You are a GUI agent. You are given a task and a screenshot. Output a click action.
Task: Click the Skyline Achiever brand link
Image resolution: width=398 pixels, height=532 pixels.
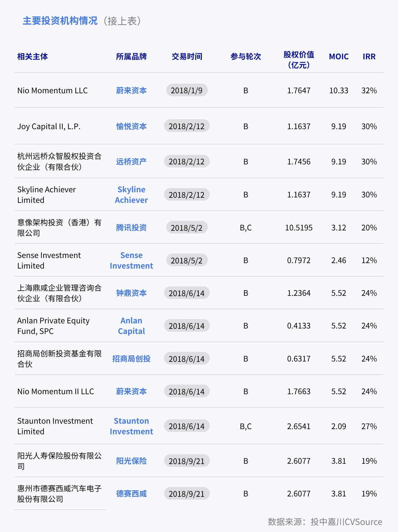[131, 195]
